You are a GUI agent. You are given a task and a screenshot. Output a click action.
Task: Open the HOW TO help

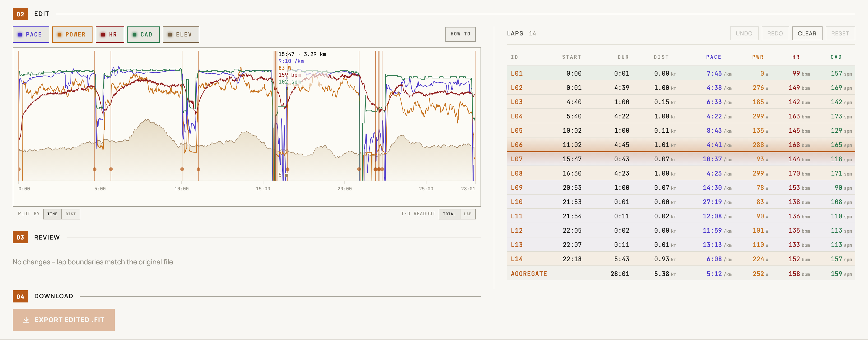coord(460,34)
